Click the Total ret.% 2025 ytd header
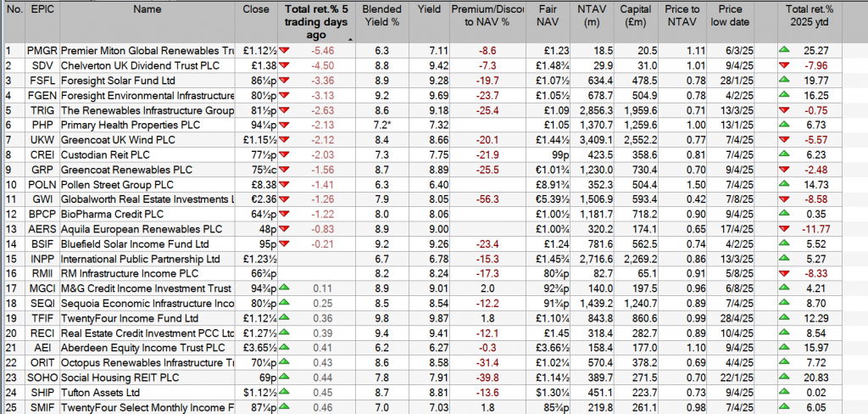Image resolution: width=868 pixels, height=414 pixels. tap(809, 15)
